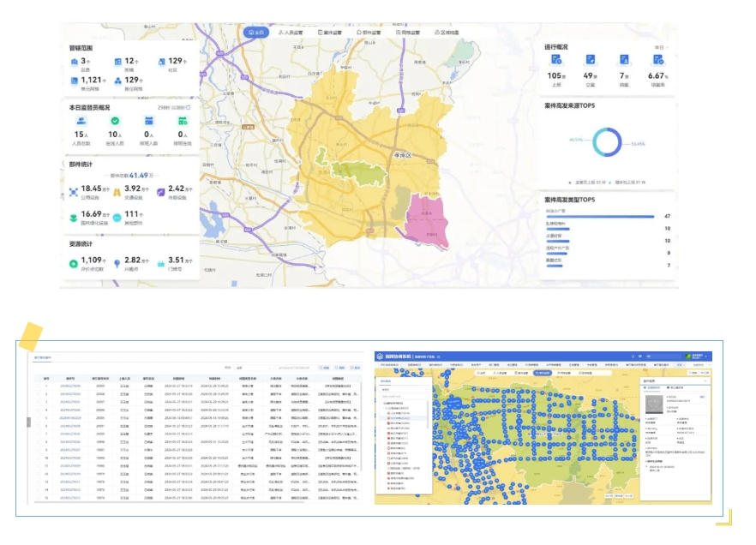Open the 本日 dropdown in 运行概况

pos(660,47)
